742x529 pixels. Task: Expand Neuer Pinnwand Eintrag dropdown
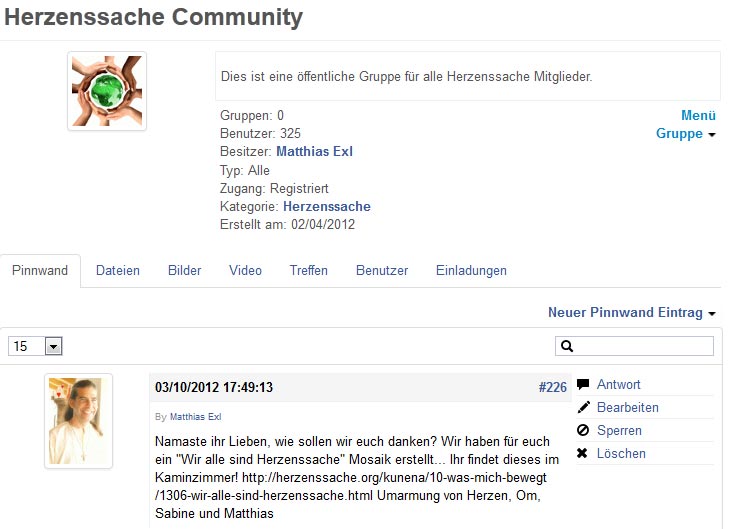pos(631,313)
